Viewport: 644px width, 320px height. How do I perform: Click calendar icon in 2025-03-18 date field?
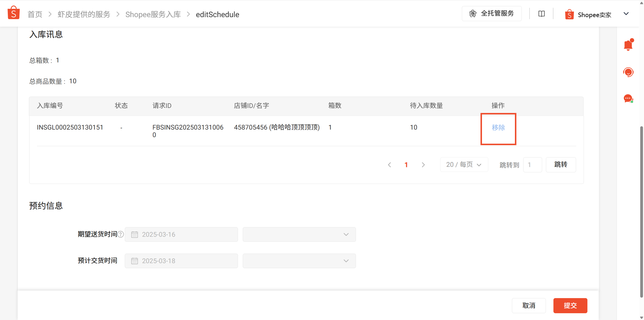point(135,261)
